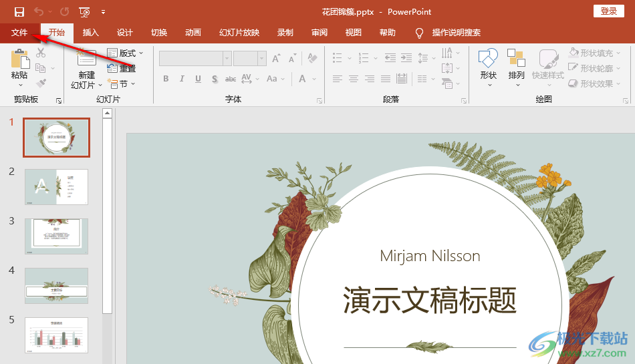Toggle Align Left paragraph
635x364 pixels.
(x=338, y=78)
